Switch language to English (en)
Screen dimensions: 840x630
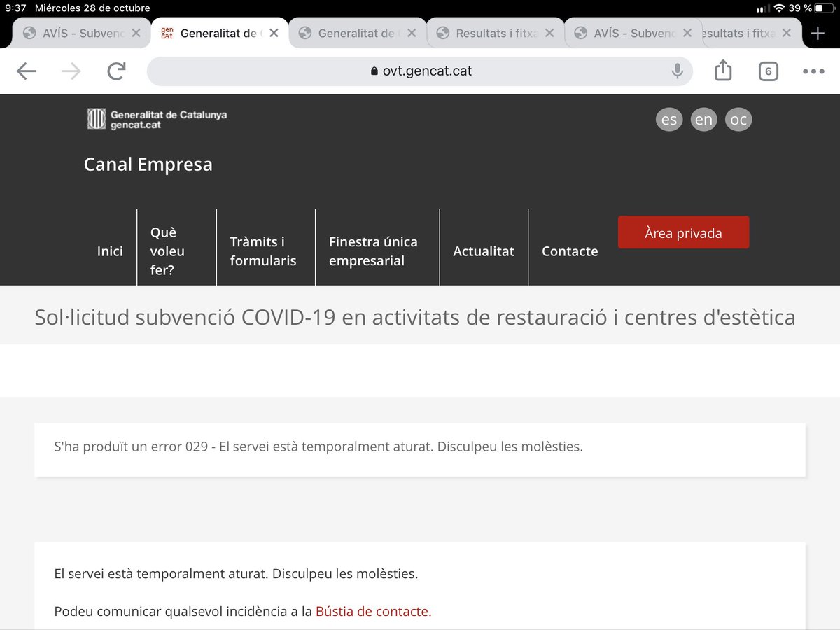[703, 120]
